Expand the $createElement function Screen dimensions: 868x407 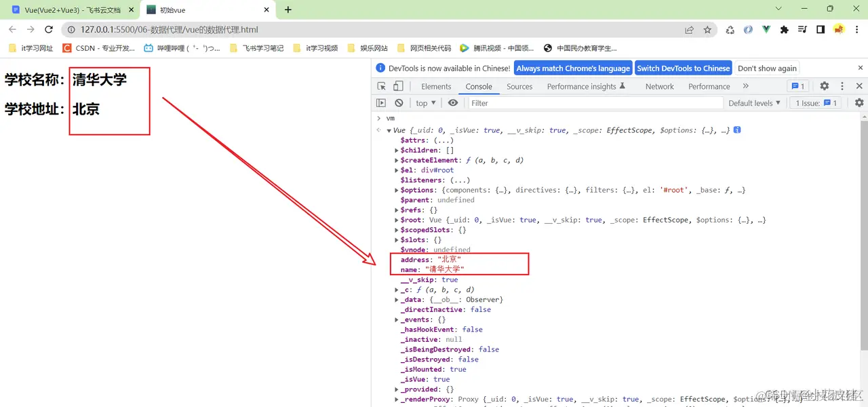397,160
